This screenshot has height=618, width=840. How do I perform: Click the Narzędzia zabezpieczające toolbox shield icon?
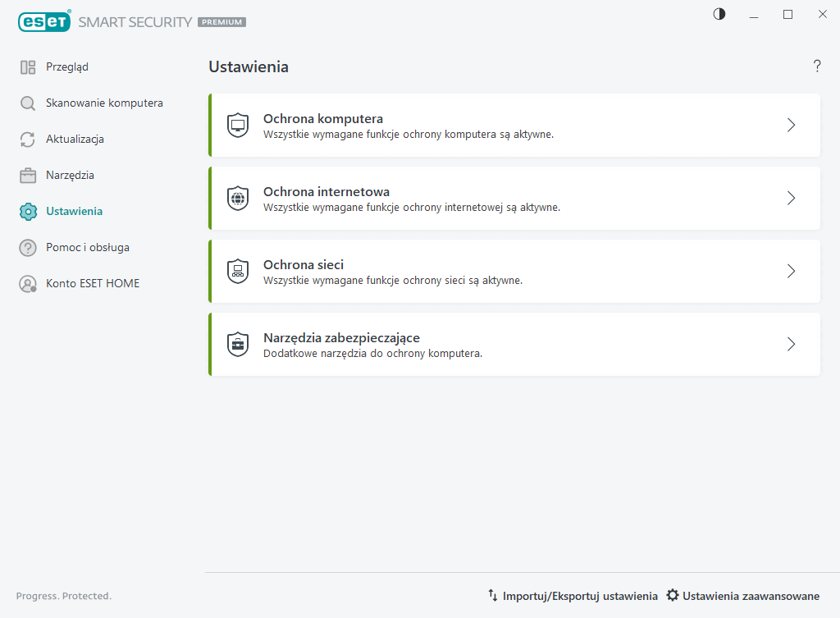coord(237,345)
